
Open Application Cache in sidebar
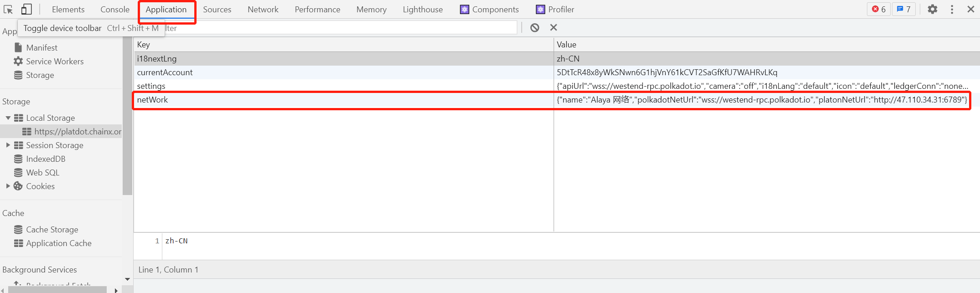[x=53, y=243]
